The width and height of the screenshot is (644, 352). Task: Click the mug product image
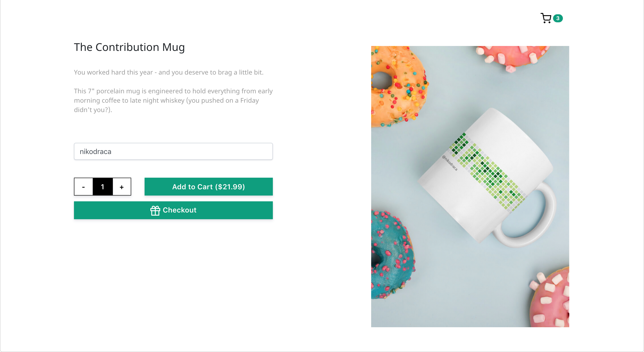point(470,186)
